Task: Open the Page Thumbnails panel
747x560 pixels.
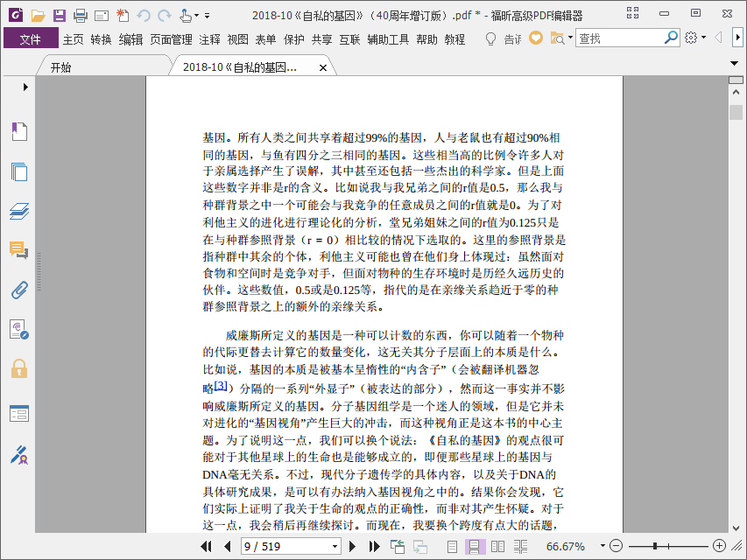Action: [x=19, y=171]
